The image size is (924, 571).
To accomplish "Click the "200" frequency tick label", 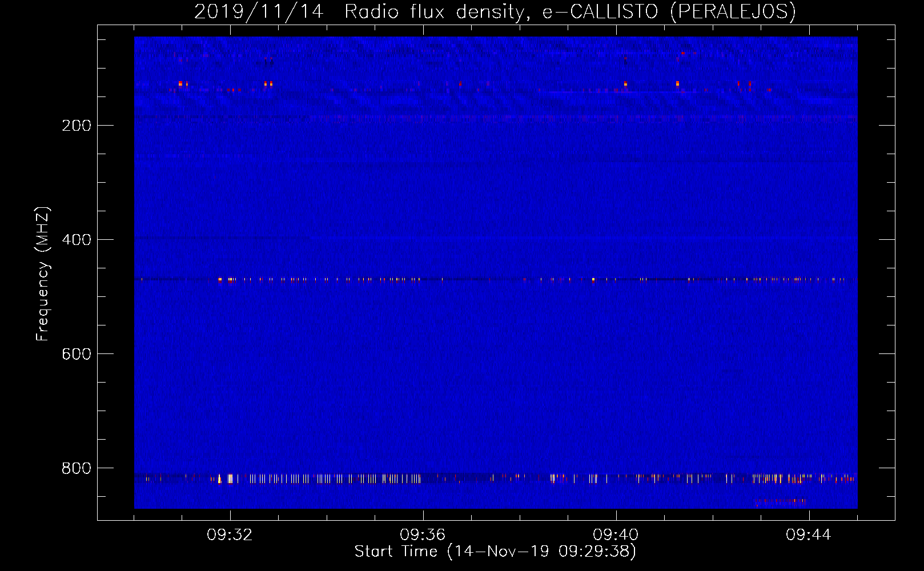I will pyautogui.click(x=77, y=126).
